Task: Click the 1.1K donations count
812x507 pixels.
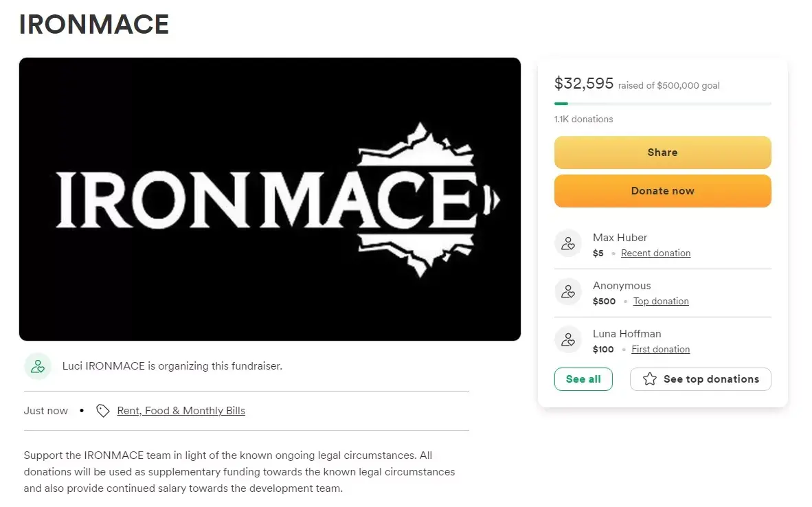Action: pos(583,119)
